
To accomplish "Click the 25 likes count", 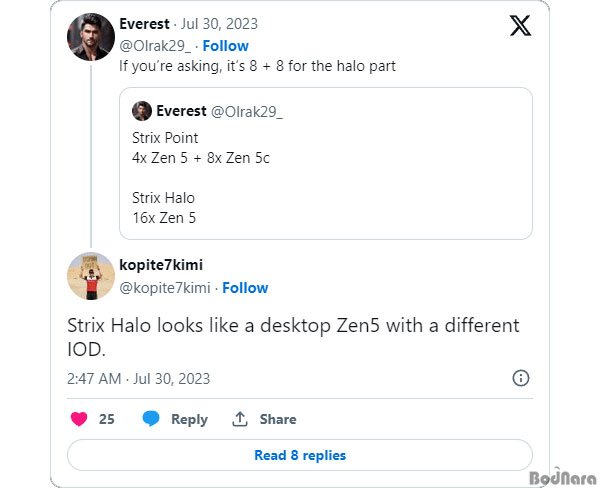I will [x=106, y=419].
